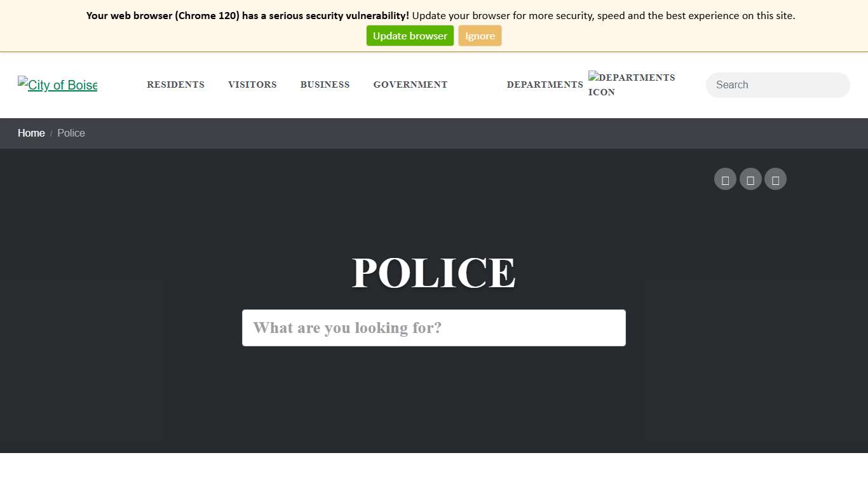Open the Departments menu
The height and width of the screenshot is (488, 868).
[545, 85]
